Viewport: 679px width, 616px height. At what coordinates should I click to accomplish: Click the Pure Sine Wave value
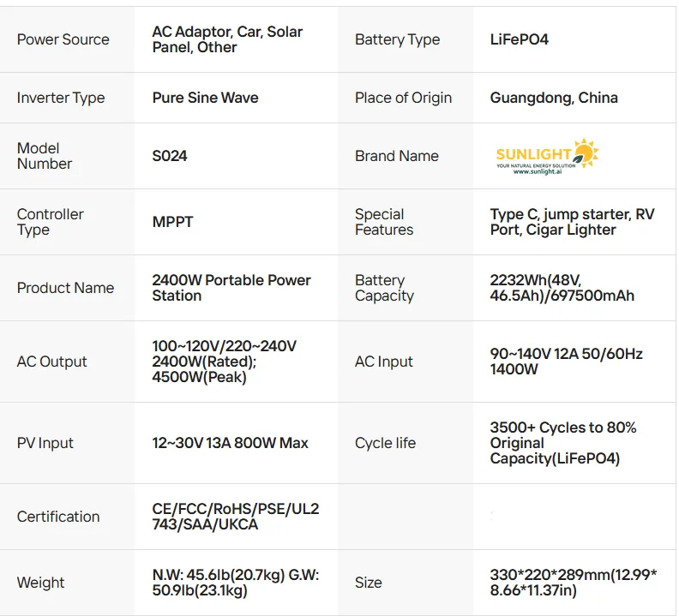pyautogui.click(x=205, y=98)
